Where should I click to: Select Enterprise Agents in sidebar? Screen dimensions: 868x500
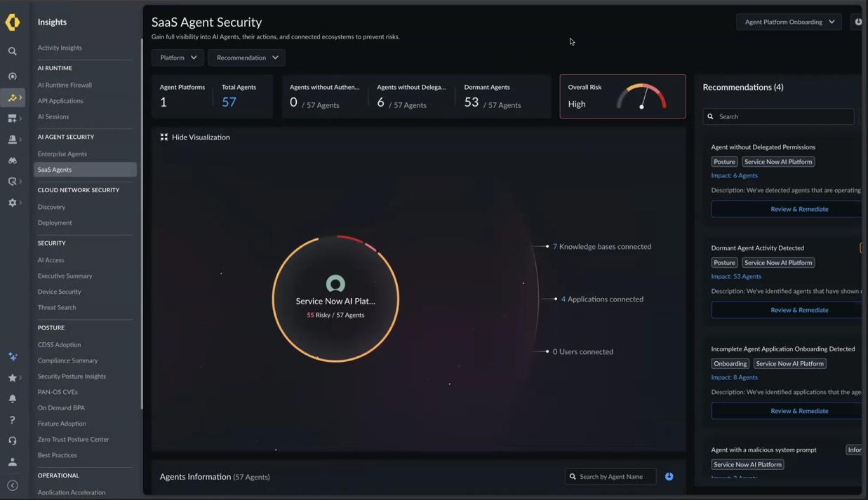(x=62, y=154)
